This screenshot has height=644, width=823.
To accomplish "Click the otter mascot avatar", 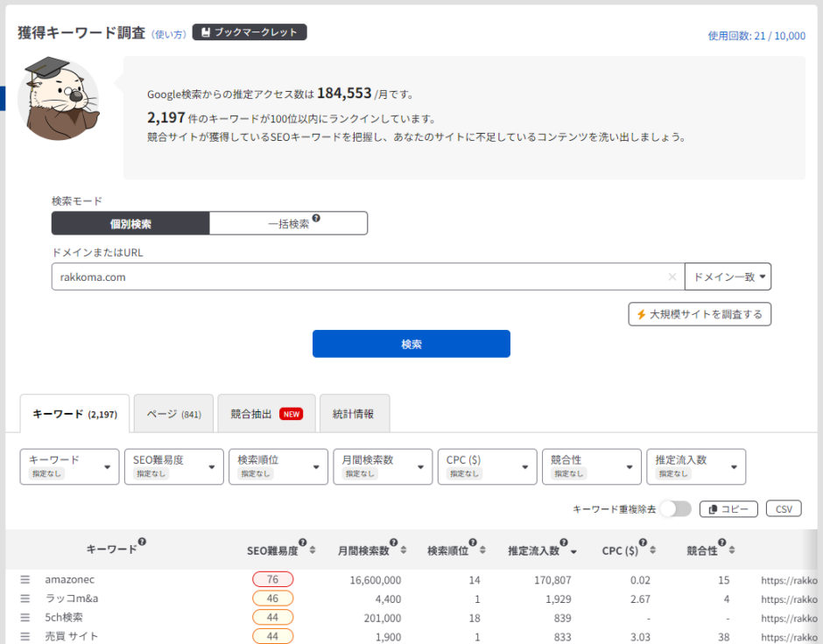I will tap(58, 99).
